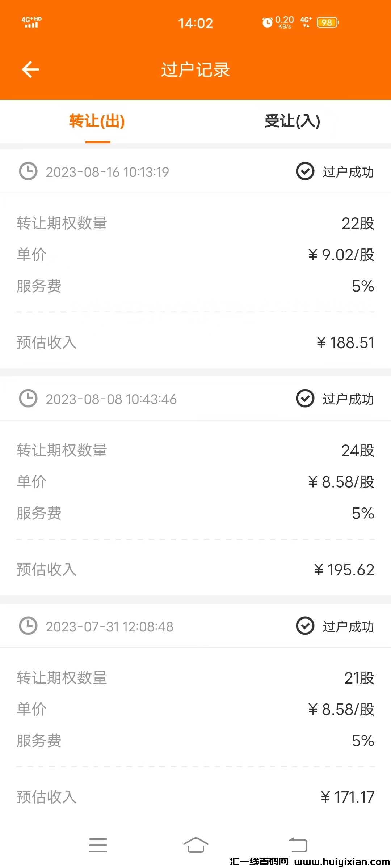
Task: Switch to the 受让(入) tab
Action: click(x=293, y=121)
